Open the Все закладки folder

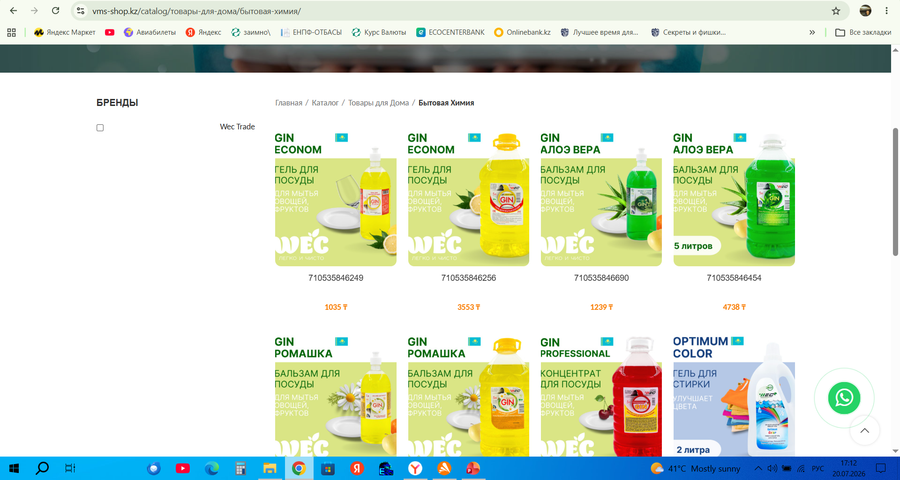point(863,33)
